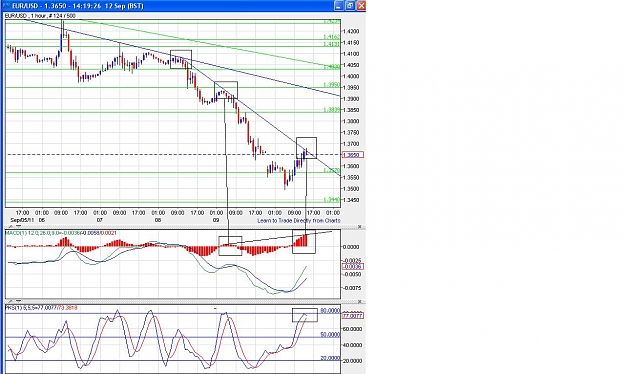
Task: Click the green 1.4162 level label
Action: [331, 37]
